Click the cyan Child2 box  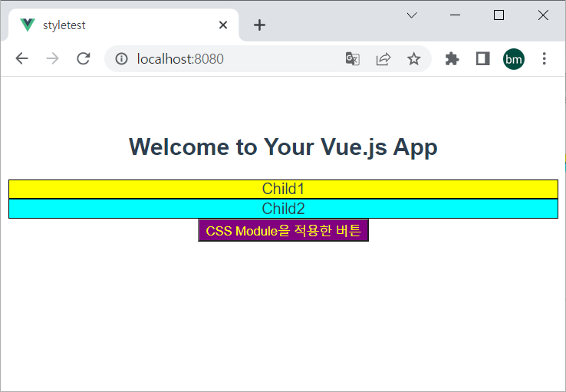pos(283,209)
